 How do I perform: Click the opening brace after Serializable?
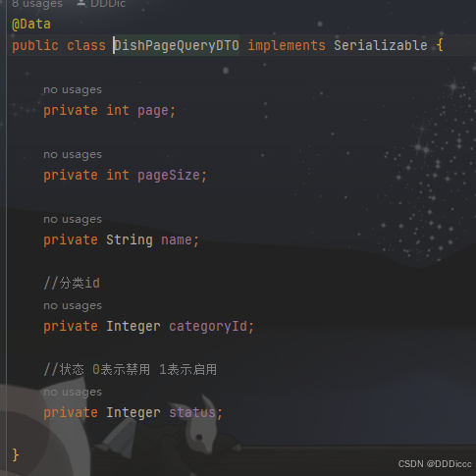(440, 45)
